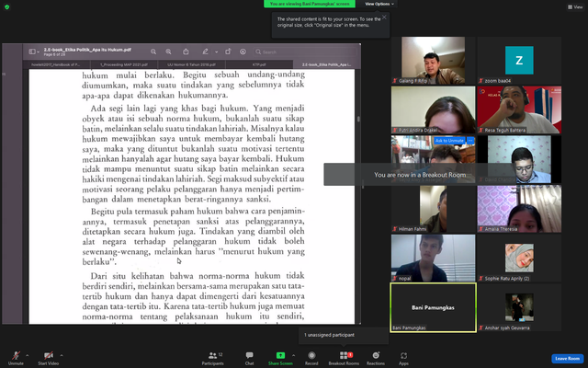Viewport: 588px width, 368px height.
Task: Zoom in the PDF document
Action: 169,52
